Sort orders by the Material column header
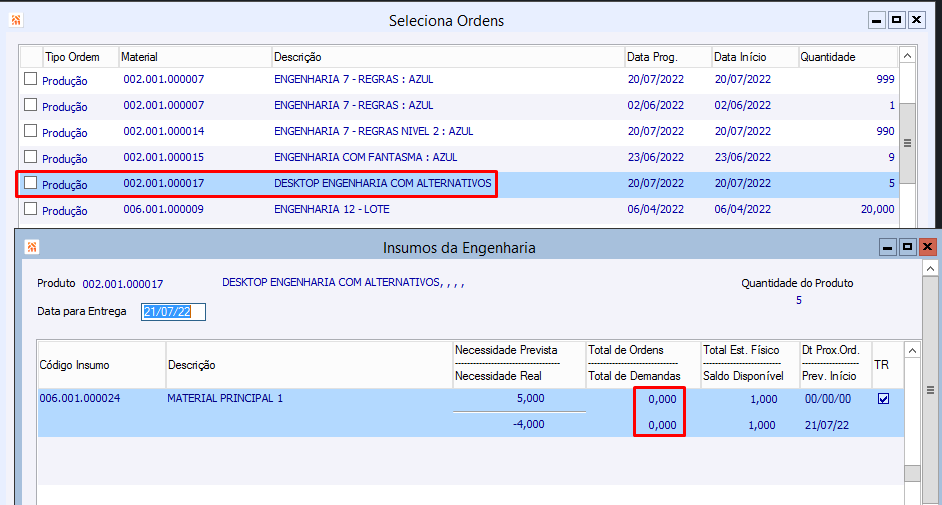 click(x=195, y=57)
